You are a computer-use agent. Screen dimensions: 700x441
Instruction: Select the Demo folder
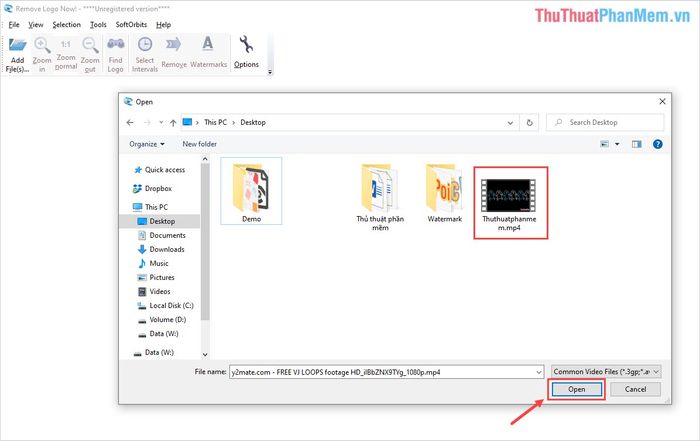click(251, 191)
